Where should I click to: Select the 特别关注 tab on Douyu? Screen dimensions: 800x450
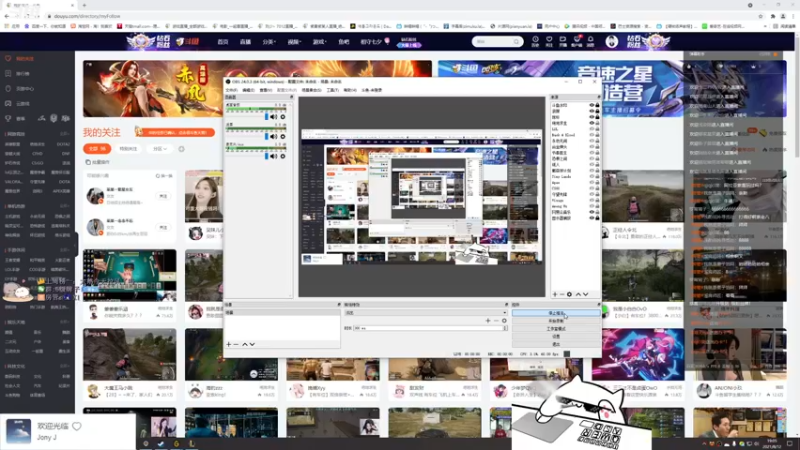coord(129,149)
